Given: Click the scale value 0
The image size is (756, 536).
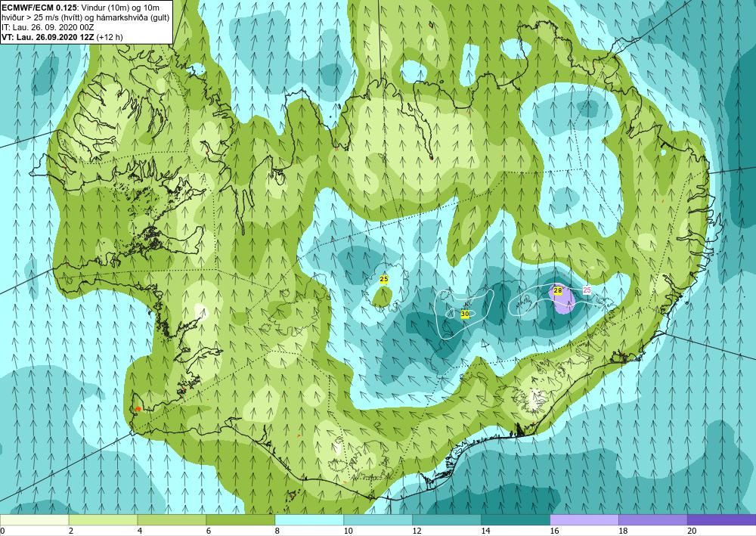Looking at the screenshot, I should tap(2, 531).
